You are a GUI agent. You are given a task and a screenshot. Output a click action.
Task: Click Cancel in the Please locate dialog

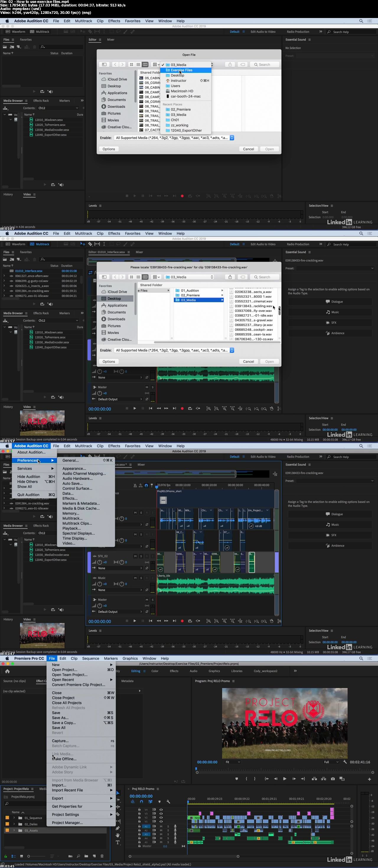pyautogui.click(x=249, y=362)
